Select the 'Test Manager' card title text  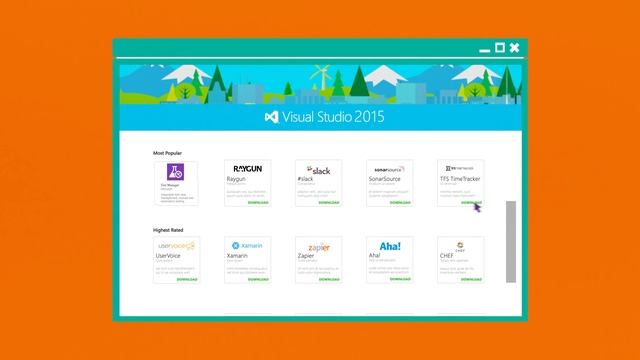pos(170,185)
